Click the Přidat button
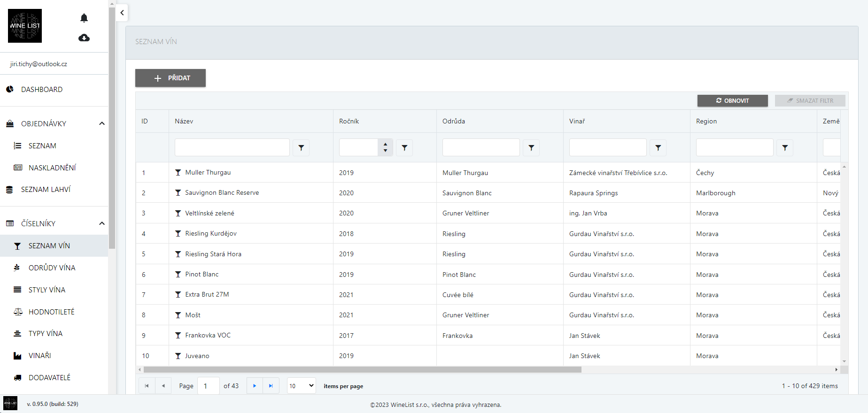This screenshot has width=868, height=413. pos(170,78)
